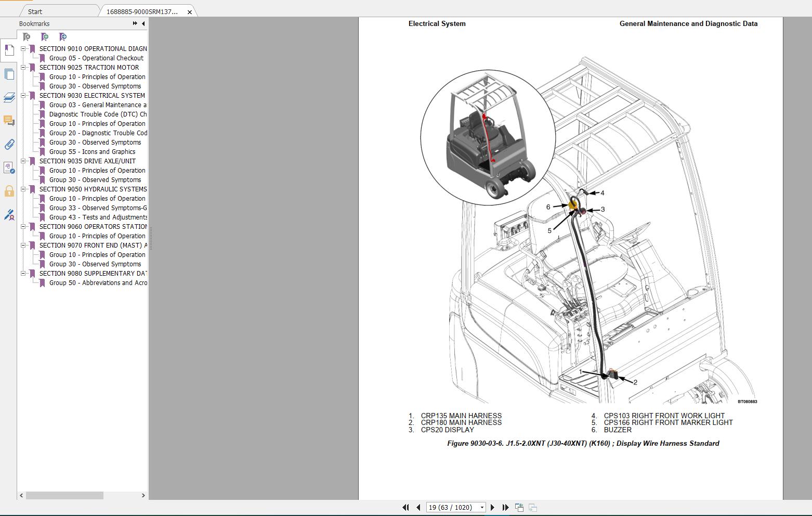Viewport: 812px width, 516px height.
Task: Open Group 50 - Abbreviations bookmark
Action: [x=98, y=283]
